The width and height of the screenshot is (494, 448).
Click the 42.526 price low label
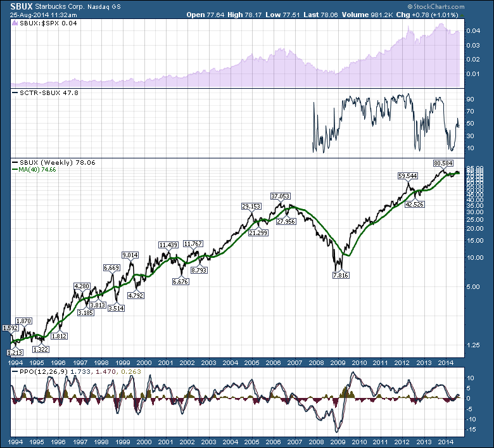pyautogui.click(x=414, y=204)
